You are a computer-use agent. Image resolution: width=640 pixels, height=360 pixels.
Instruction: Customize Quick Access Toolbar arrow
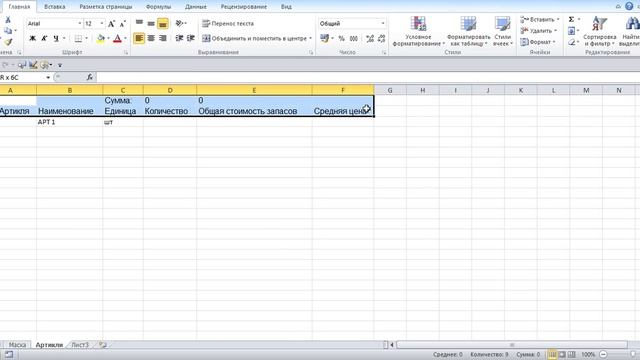(60, 65)
